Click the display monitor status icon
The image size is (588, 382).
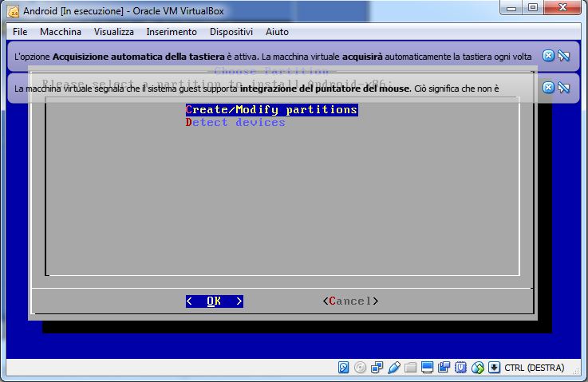tap(428, 368)
